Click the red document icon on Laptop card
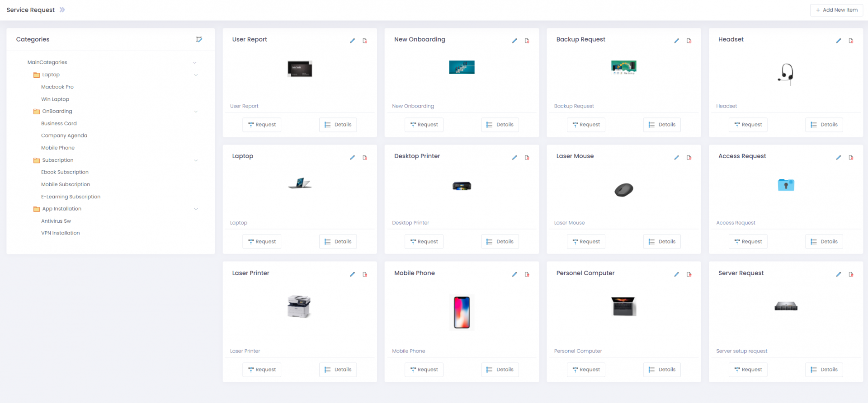868x403 pixels. point(365,158)
